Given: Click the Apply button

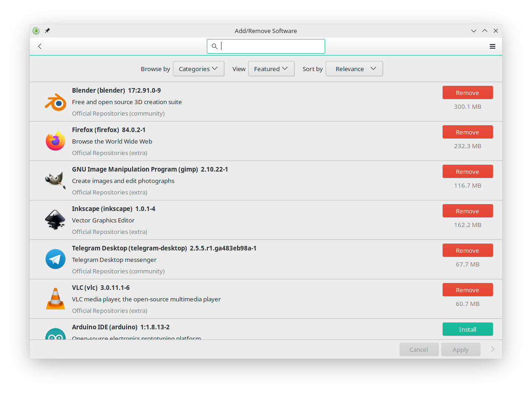Looking at the screenshot, I should point(460,349).
